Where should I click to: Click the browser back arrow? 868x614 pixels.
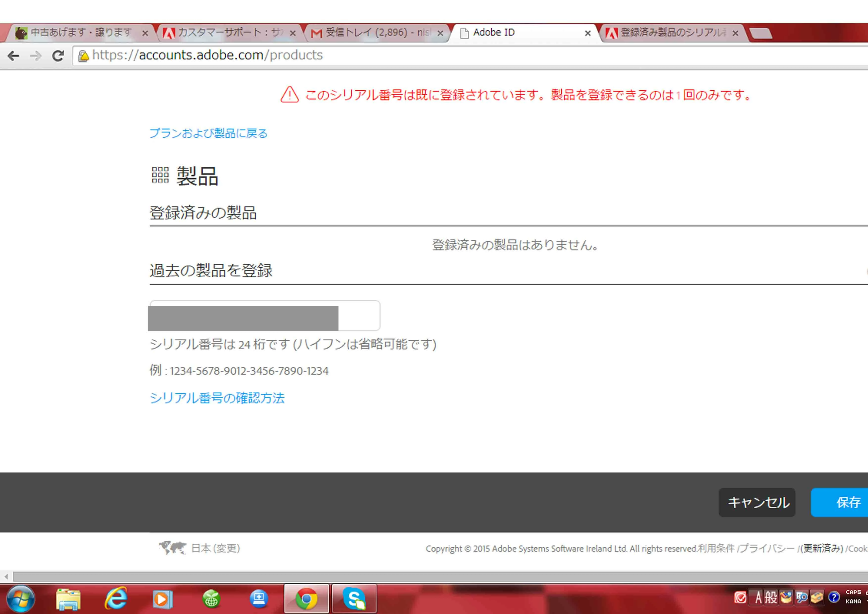click(x=13, y=56)
